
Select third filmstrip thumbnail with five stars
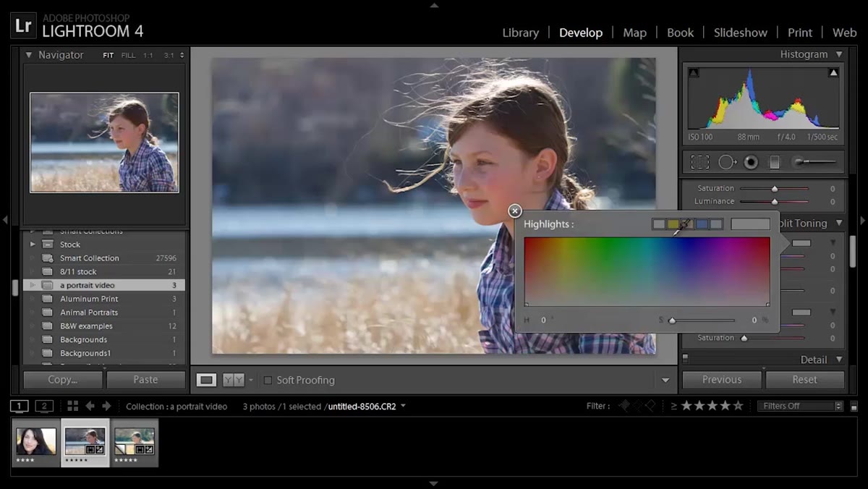[x=135, y=442]
